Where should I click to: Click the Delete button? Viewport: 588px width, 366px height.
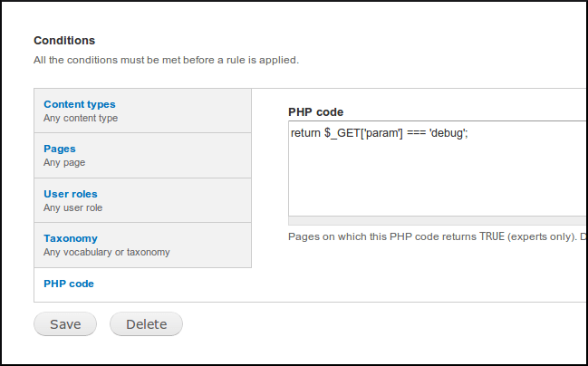click(146, 324)
